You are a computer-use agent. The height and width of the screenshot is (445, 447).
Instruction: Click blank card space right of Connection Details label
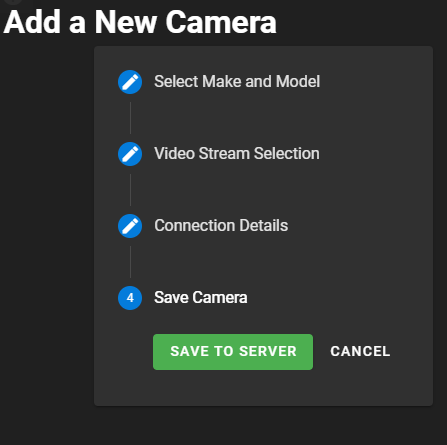pyautogui.click(x=360, y=226)
